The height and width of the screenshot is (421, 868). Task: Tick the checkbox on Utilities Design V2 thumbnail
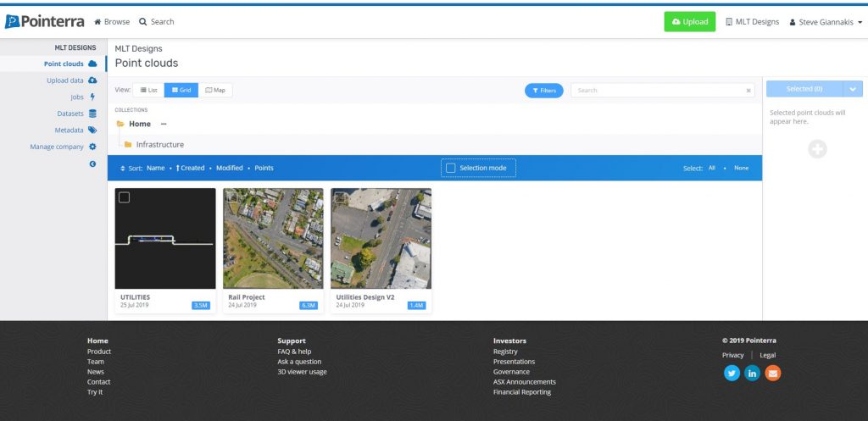coord(340,197)
